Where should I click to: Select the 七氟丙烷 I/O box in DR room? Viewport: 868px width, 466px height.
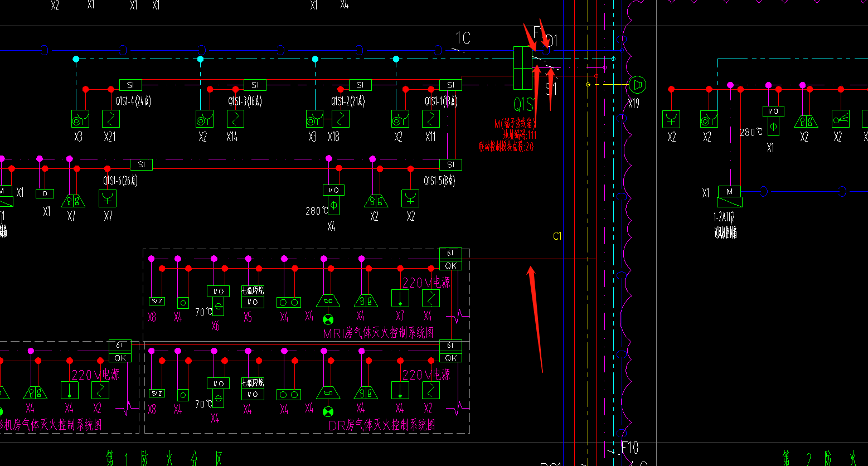click(x=253, y=389)
